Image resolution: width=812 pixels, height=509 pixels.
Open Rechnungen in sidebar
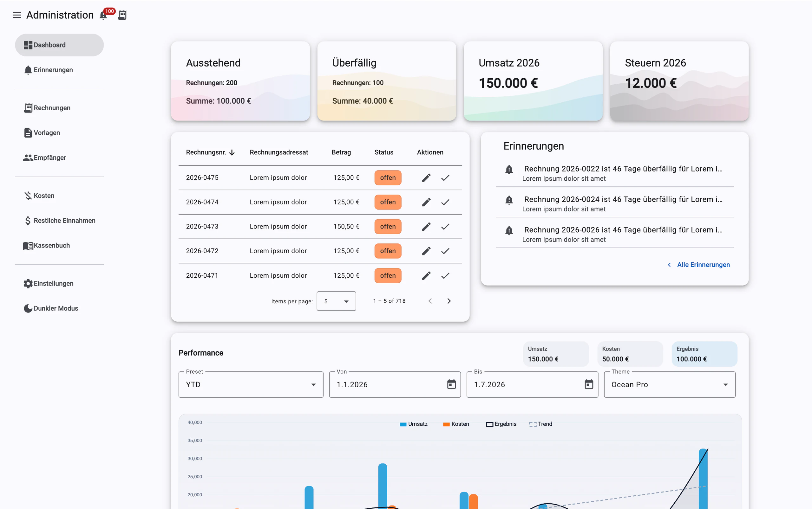[x=59, y=108]
